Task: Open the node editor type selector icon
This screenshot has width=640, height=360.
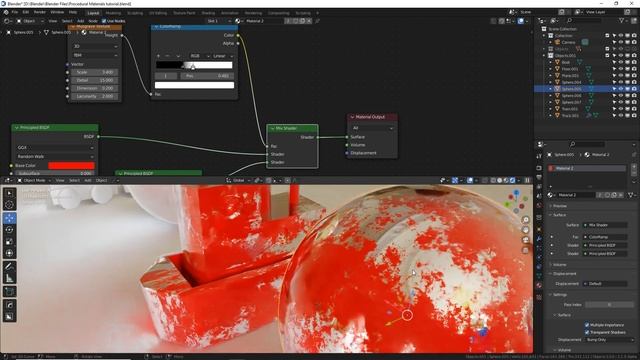Action: pos(8,21)
